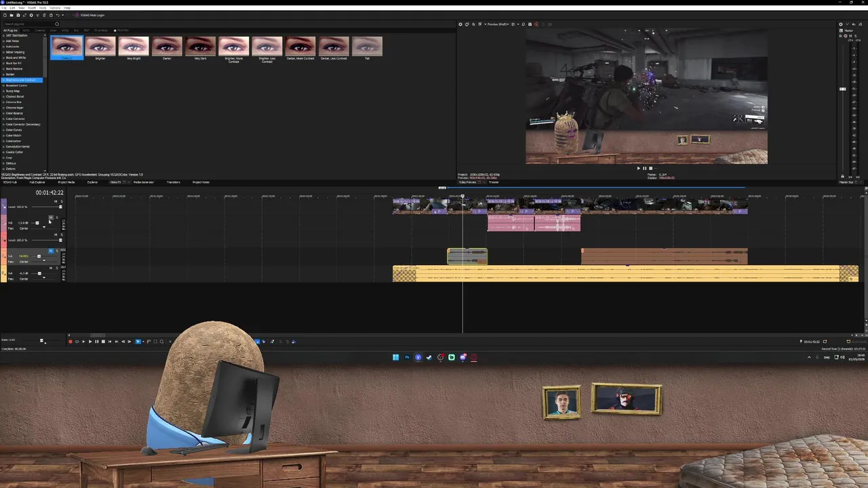Image resolution: width=868 pixels, height=488 pixels.
Task: Unmute the fourth track with highlighted M
Action: pos(51,251)
